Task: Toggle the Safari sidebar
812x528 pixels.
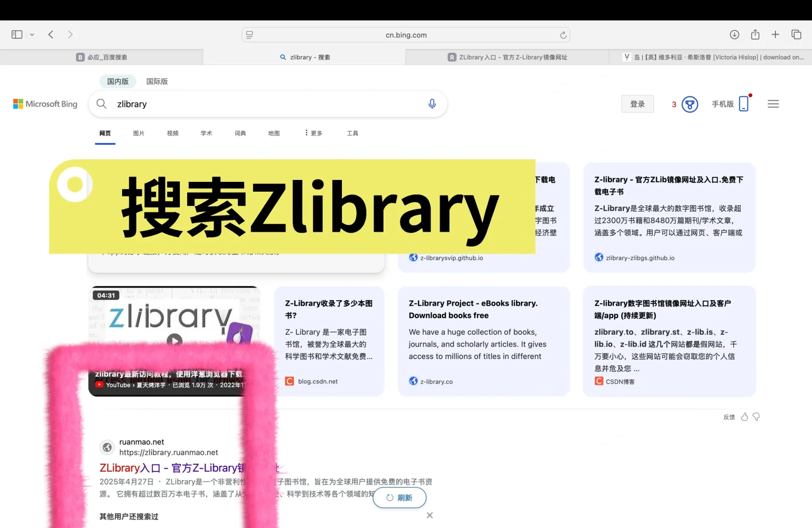Action: pyautogui.click(x=17, y=35)
